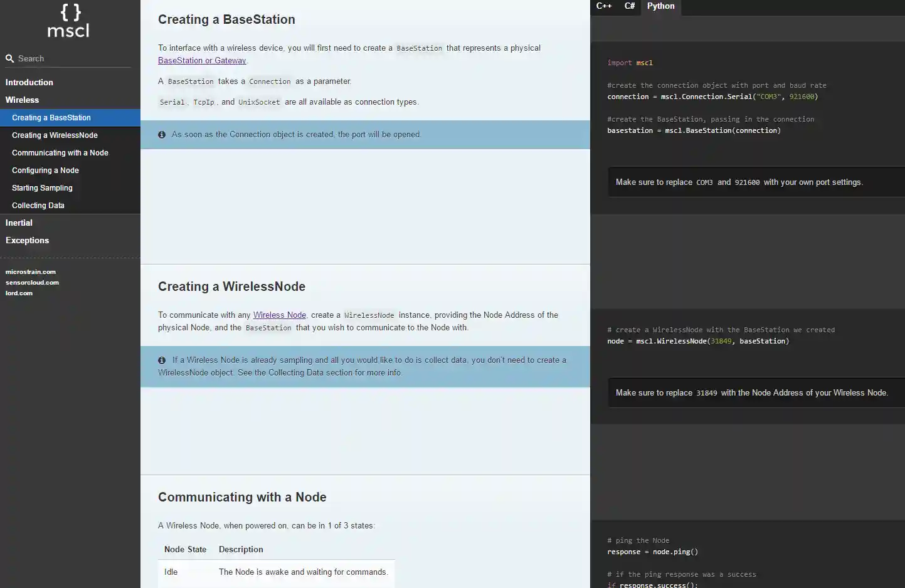Open the "BaseStation or Gateway" link

click(x=202, y=60)
